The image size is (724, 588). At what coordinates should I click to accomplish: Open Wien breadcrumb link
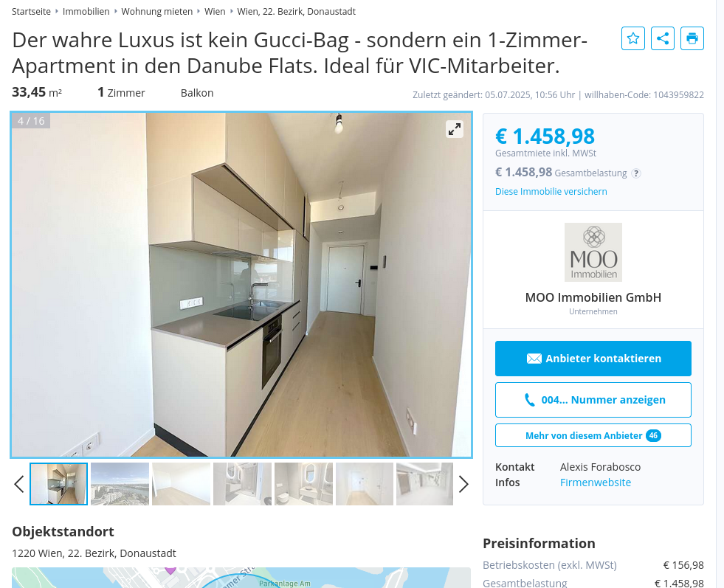(215, 12)
